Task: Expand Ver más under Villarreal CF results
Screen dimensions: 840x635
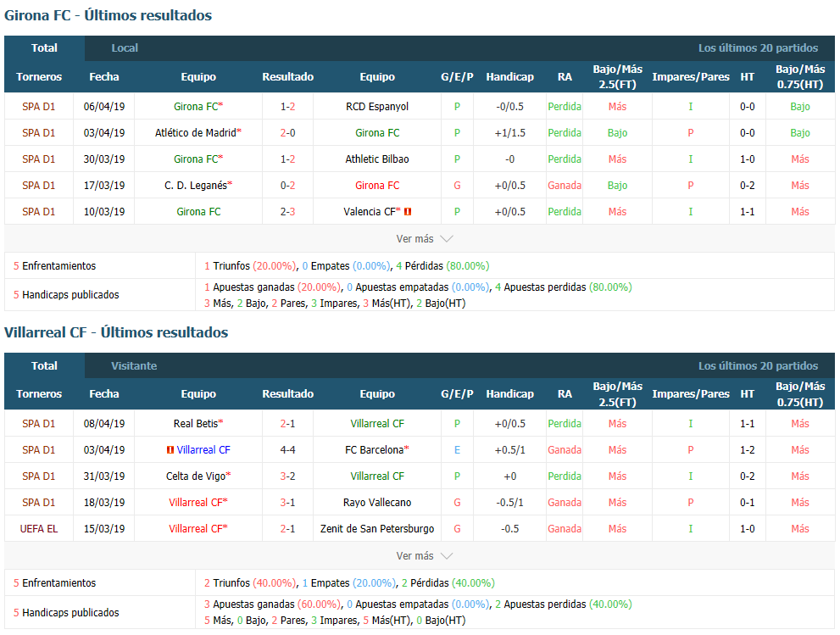Action: [x=425, y=555]
